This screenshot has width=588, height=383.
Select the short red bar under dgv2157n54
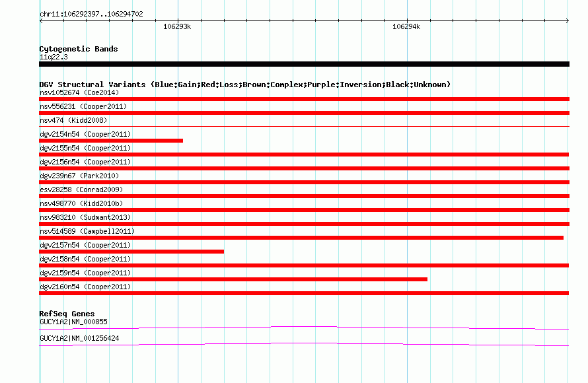click(x=131, y=252)
